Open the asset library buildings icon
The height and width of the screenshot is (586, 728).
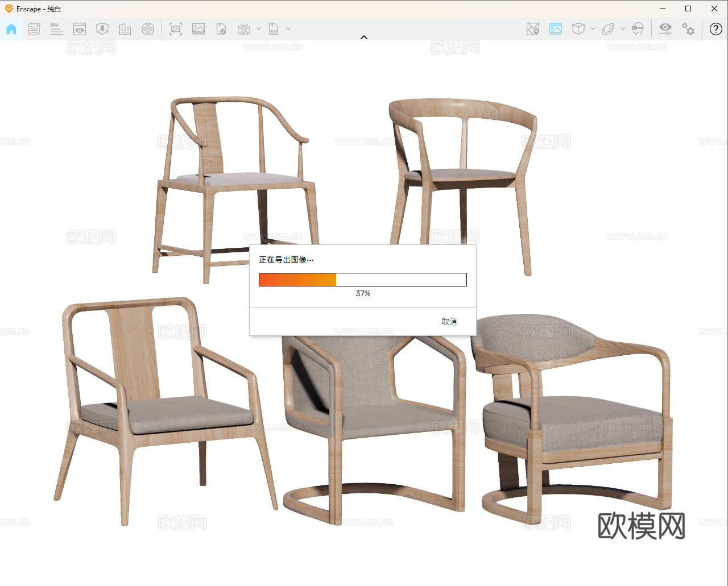coord(125,29)
